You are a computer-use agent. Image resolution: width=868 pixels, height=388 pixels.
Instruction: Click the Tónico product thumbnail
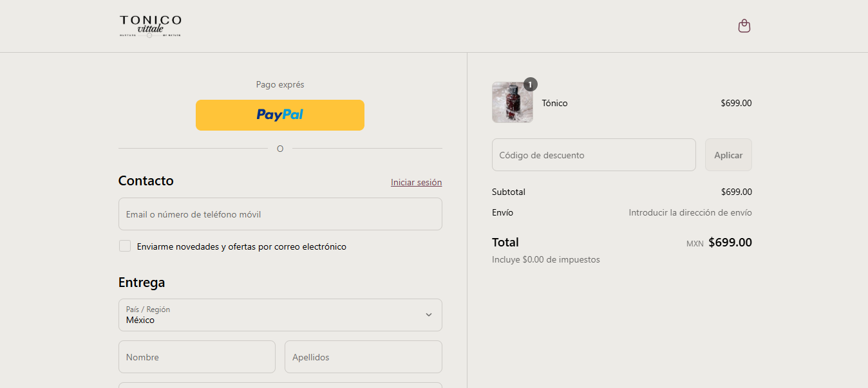pos(512,103)
